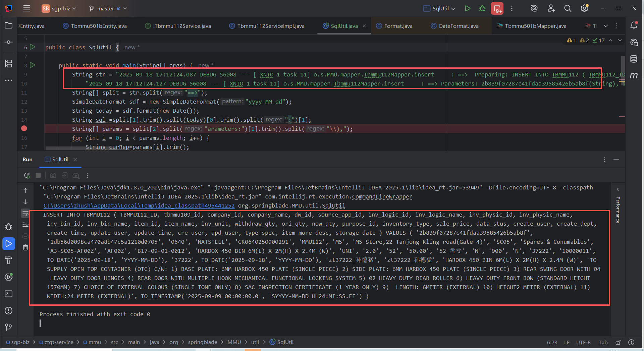
Task: Open the Database tool window
Action: coord(634,59)
